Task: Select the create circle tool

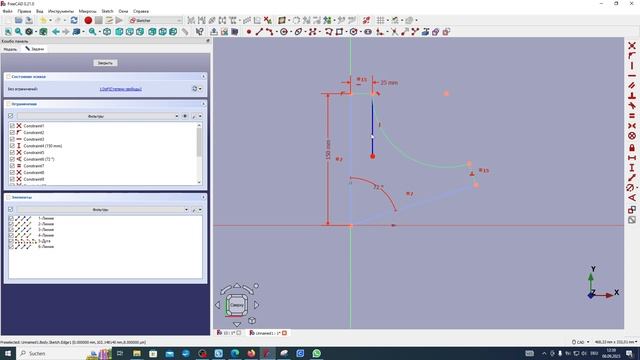Action: pyautogui.click(x=284, y=31)
